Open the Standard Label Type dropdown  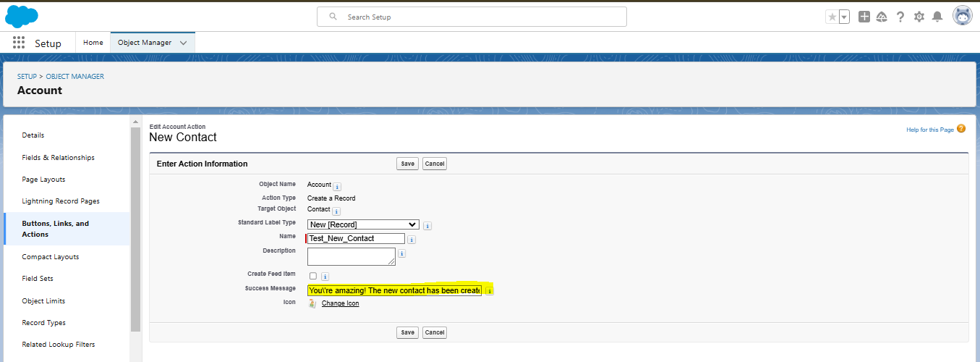click(x=363, y=224)
